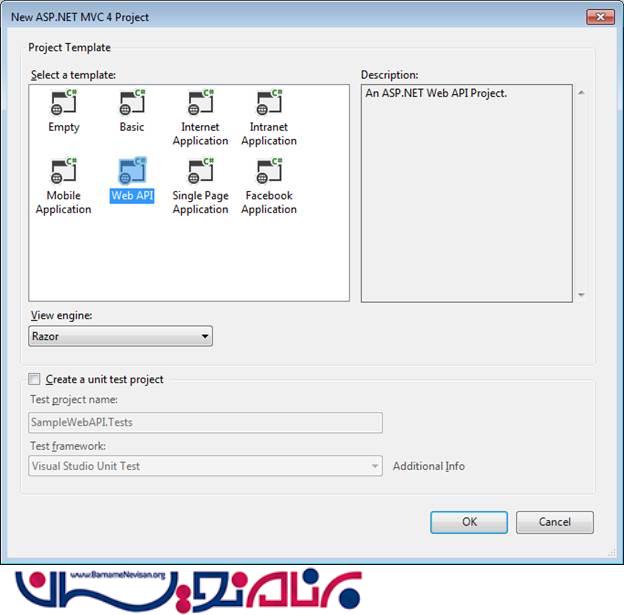Choose the Intranet Application template icon

(x=269, y=102)
